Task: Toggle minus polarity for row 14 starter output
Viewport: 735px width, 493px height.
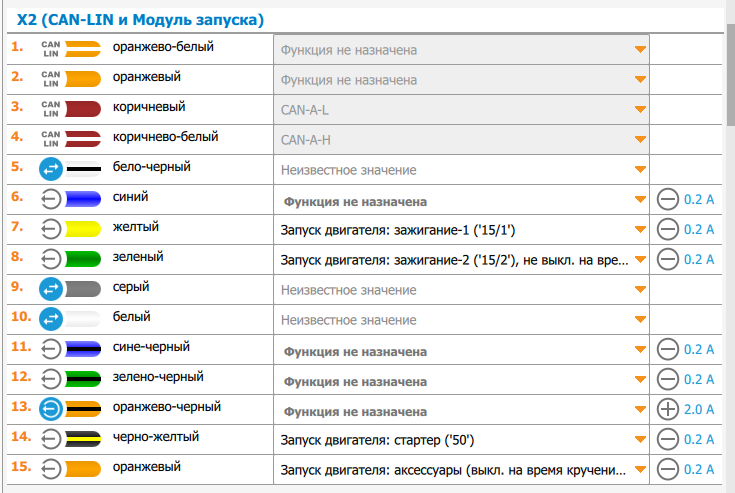Action: tap(667, 440)
